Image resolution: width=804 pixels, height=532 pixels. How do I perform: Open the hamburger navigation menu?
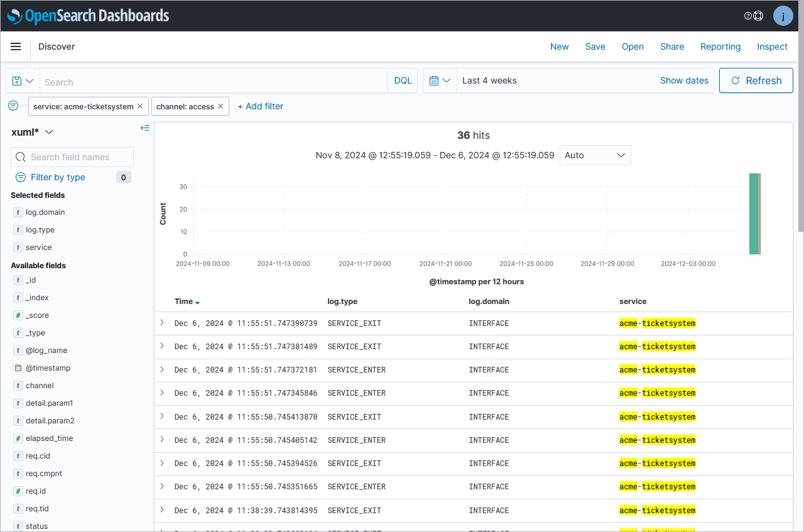16,46
